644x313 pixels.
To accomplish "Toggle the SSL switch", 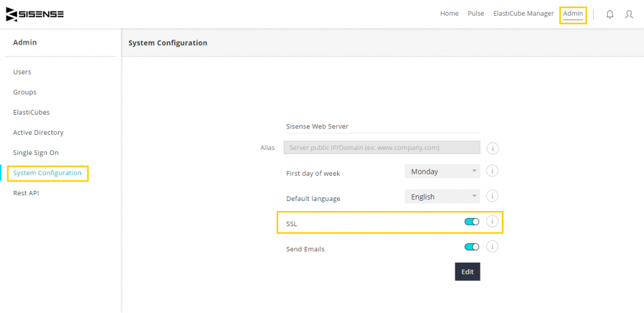I will (472, 222).
